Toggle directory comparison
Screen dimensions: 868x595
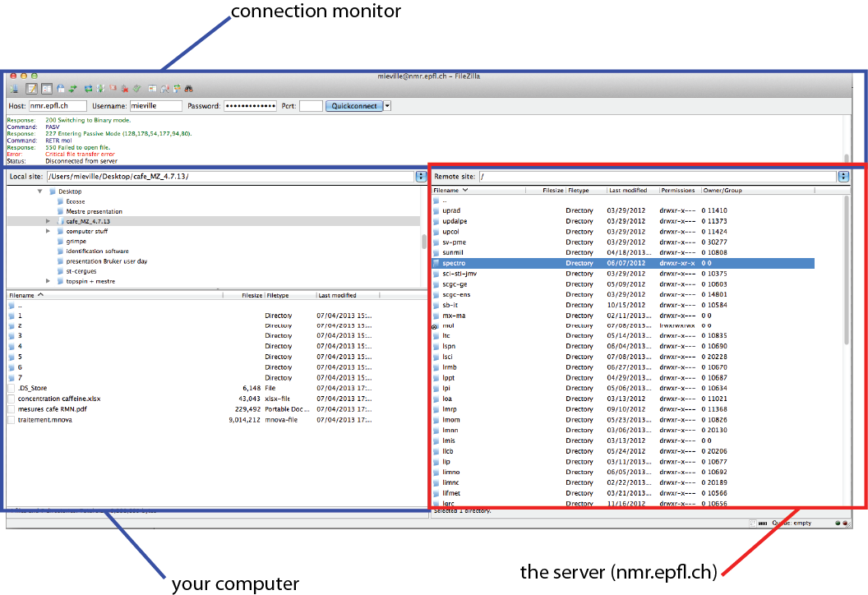165,89
